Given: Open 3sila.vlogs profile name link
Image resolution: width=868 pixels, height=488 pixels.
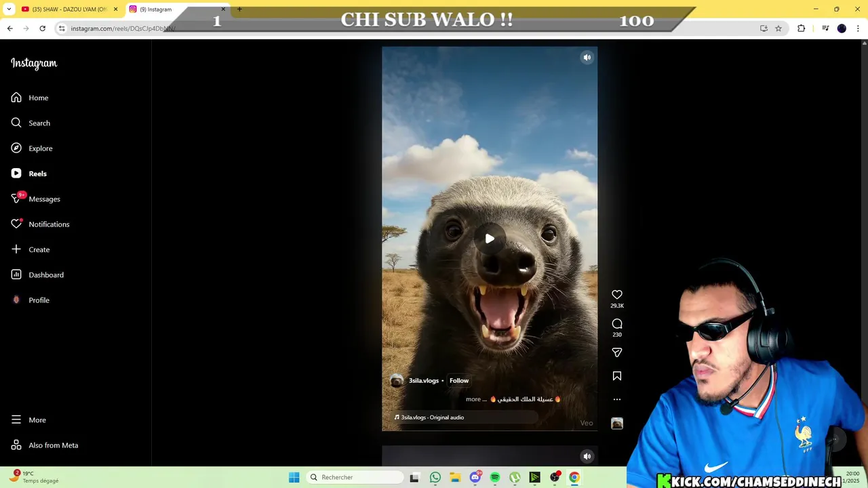Looking at the screenshot, I should pos(424,381).
